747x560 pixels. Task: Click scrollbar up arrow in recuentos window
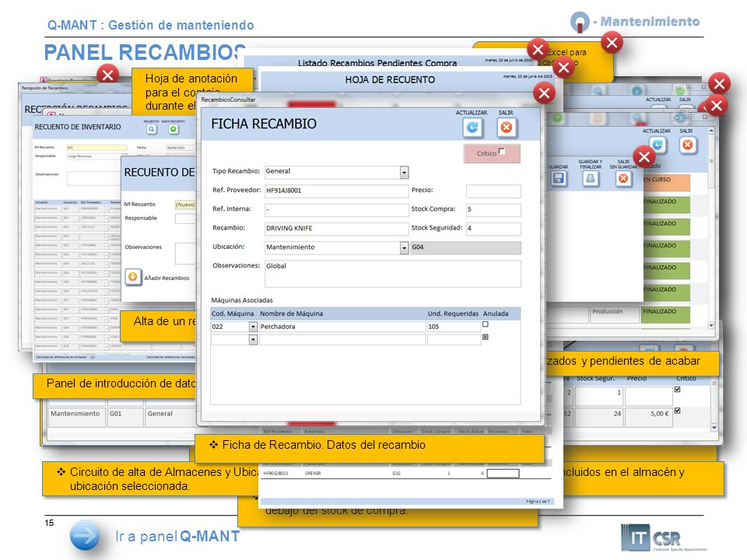tap(711, 131)
